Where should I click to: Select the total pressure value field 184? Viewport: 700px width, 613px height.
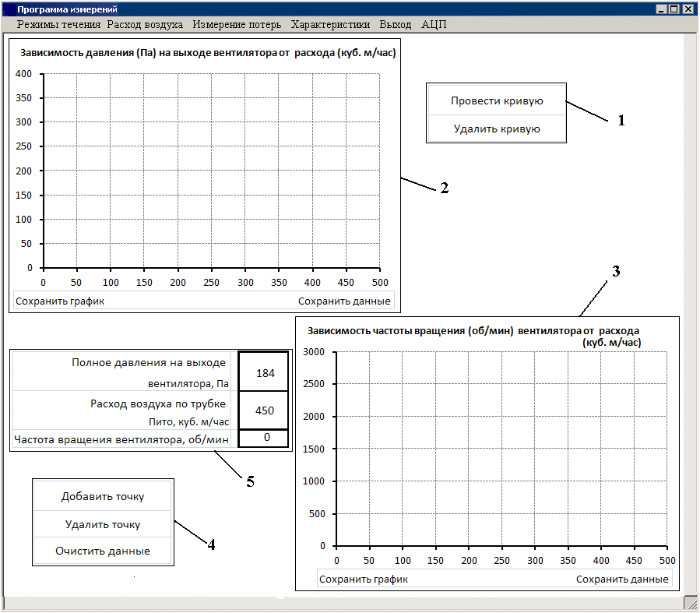[x=263, y=372]
